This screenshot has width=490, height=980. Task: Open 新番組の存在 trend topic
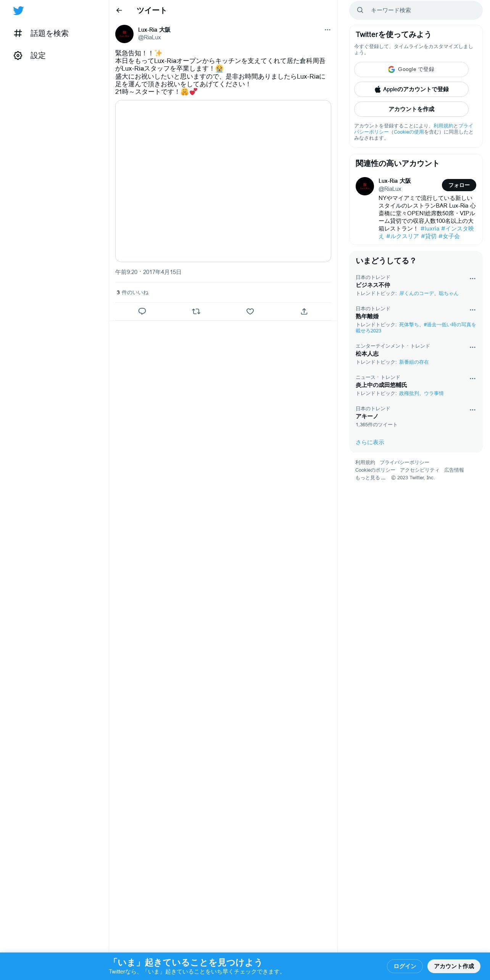tap(414, 362)
